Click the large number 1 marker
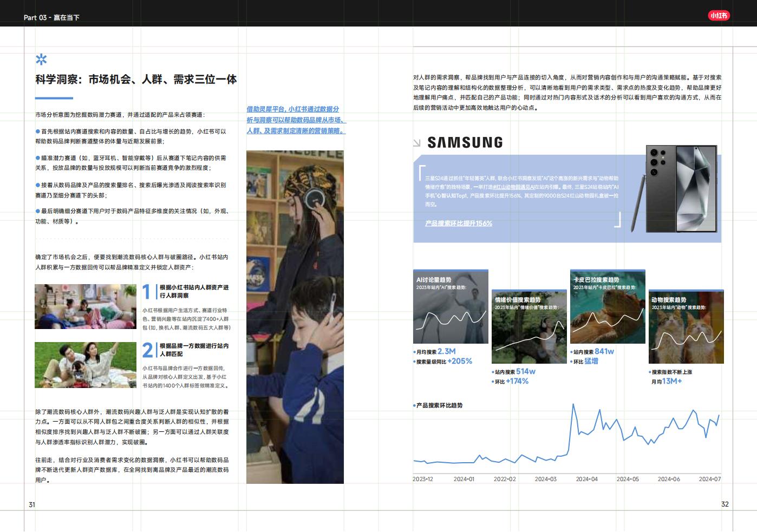The width and height of the screenshot is (757, 532). [x=147, y=292]
